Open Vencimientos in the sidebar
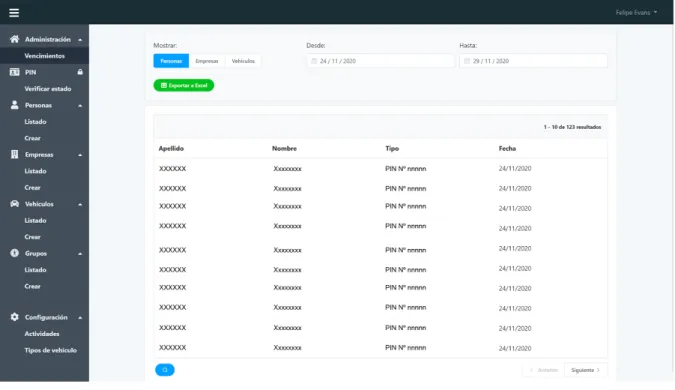The height and width of the screenshot is (390, 675). (x=44, y=56)
